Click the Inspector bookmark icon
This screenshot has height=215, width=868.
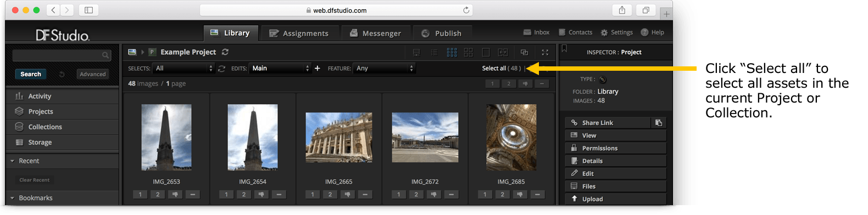pyautogui.click(x=564, y=49)
